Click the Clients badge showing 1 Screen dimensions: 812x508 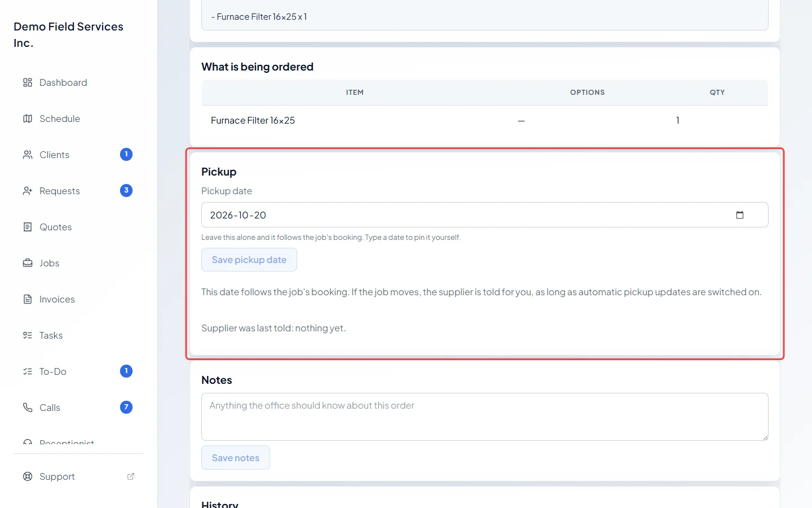point(126,154)
